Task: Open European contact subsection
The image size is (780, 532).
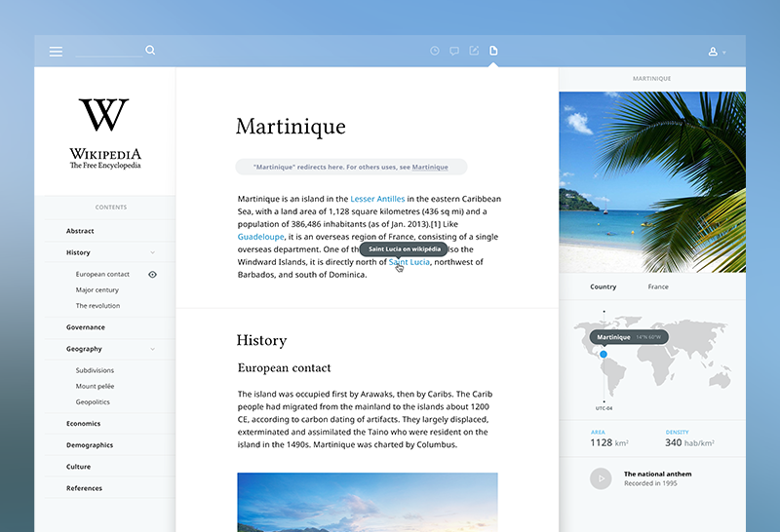Action: (x=102, y=274)
